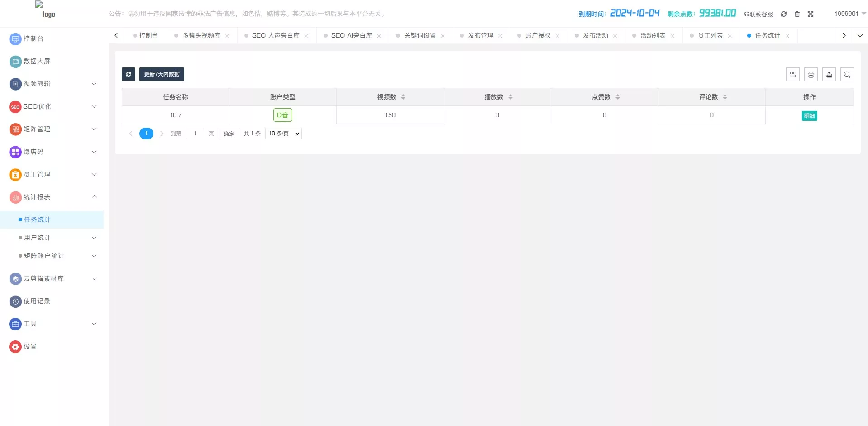Viewport: 868px width, 426px height.
Task: Click the column settings icon above the table
Action: coord(793,74)
